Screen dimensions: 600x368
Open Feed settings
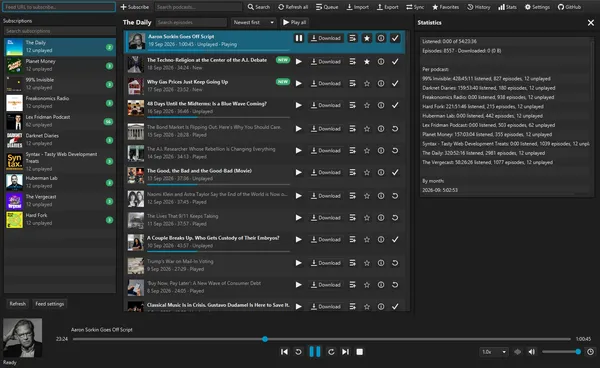[x=50, y=304]
